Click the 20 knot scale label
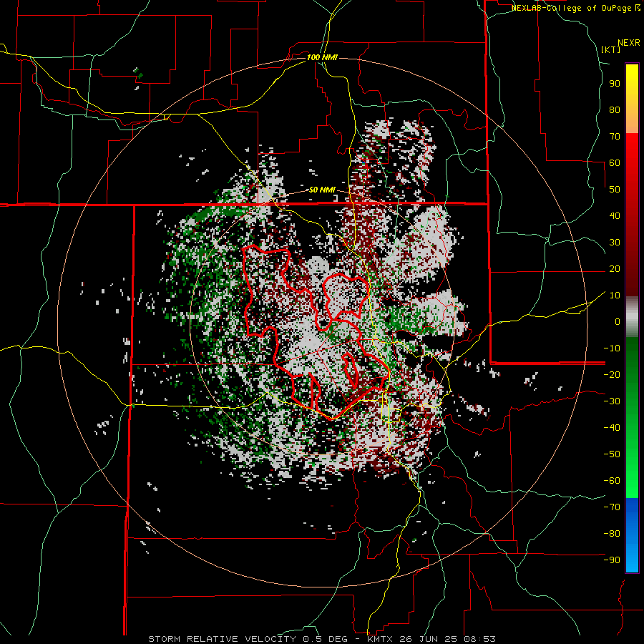Viewport: 644px width, 644px height. coord(615,268)
